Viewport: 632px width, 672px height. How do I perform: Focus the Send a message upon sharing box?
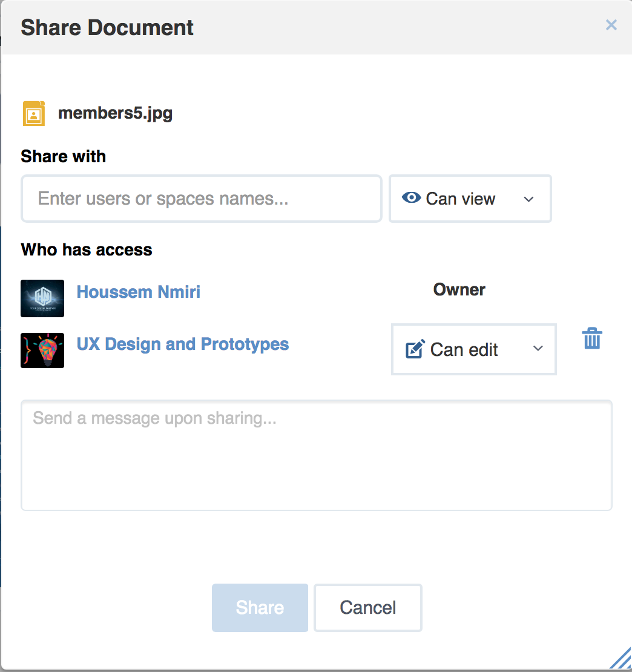(x=317, y=455)
